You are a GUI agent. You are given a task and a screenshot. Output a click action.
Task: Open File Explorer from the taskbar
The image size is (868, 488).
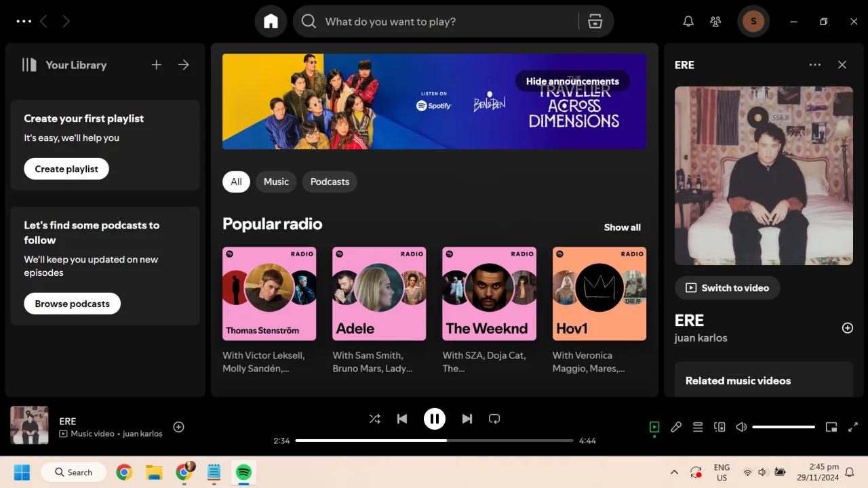click(154, 472)
